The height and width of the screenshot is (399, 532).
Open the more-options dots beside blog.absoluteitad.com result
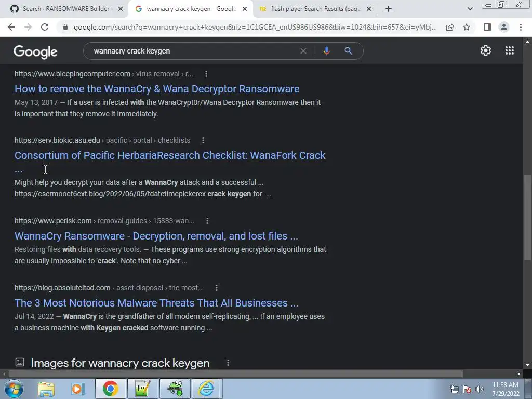click(x=217, y=288)
